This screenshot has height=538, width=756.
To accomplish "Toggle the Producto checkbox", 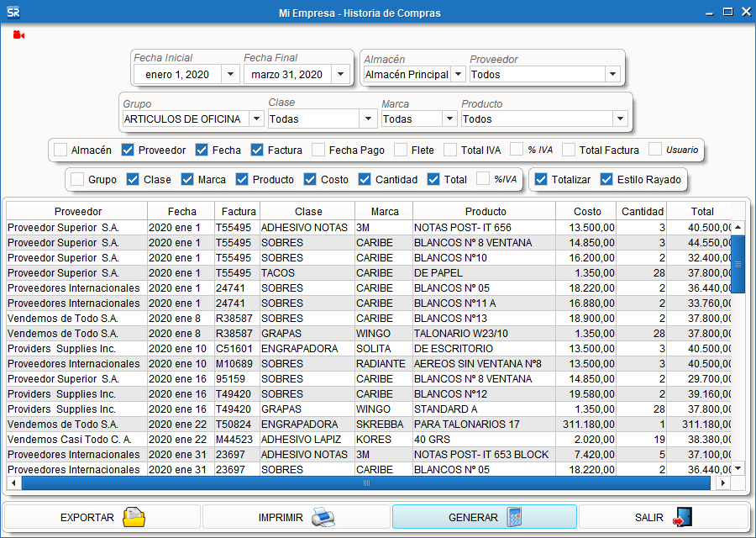I will [x=242, y=180].
